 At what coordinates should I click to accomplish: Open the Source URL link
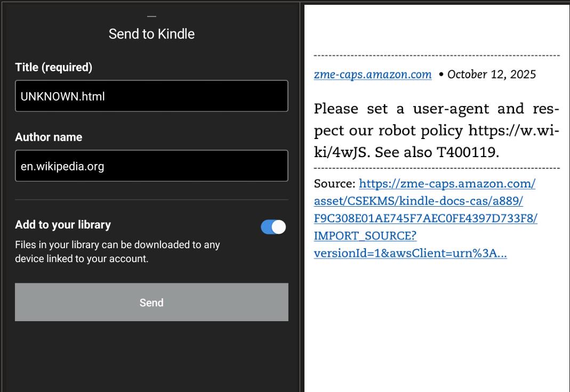tap(425, 218)
